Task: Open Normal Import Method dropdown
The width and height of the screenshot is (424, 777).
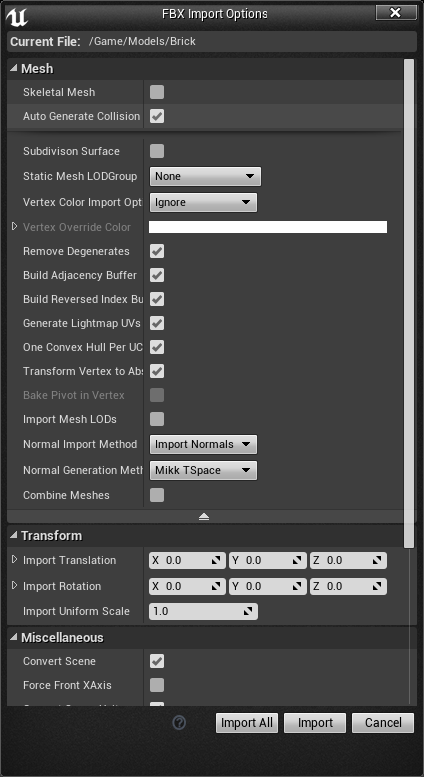Action: pos(203,444)
